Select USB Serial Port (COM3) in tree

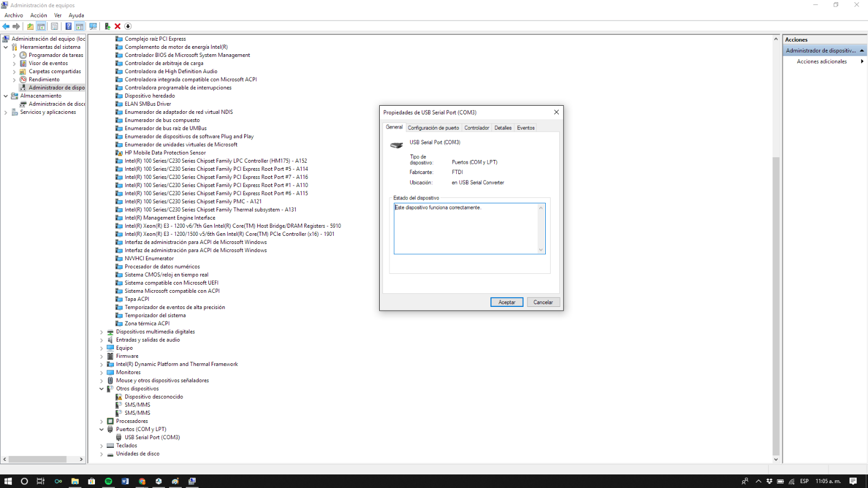tap(152, 438)
